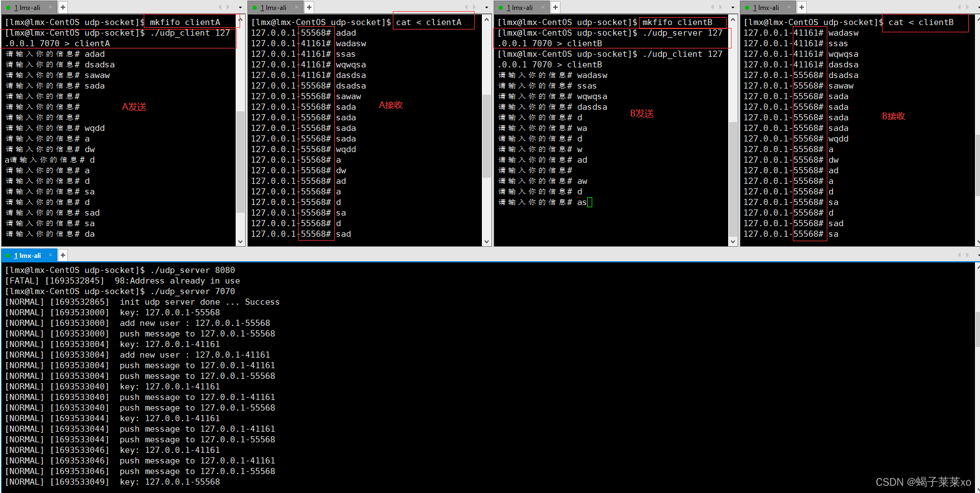Viewport: 980px width, 493px height.
Task: Go to the next tab in the mkfifo clientB pane
Action: click(x=720, y=7)
